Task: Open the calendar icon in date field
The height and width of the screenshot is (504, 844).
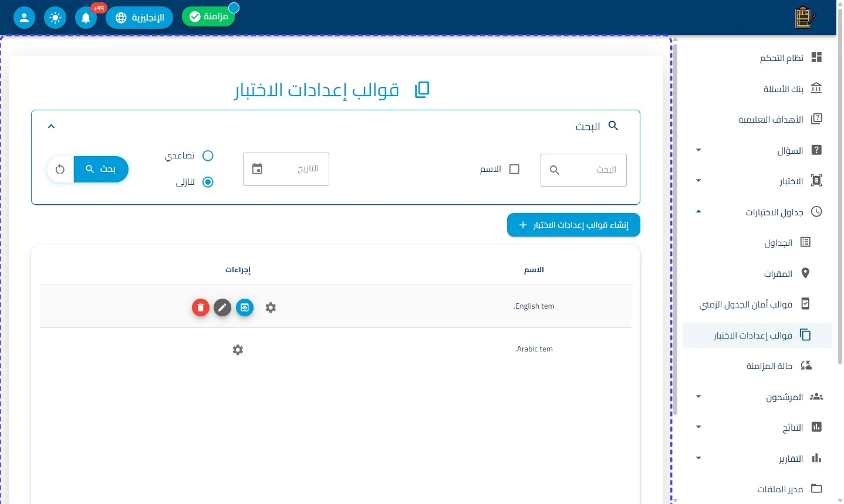Action: click(x=257, y=169)
